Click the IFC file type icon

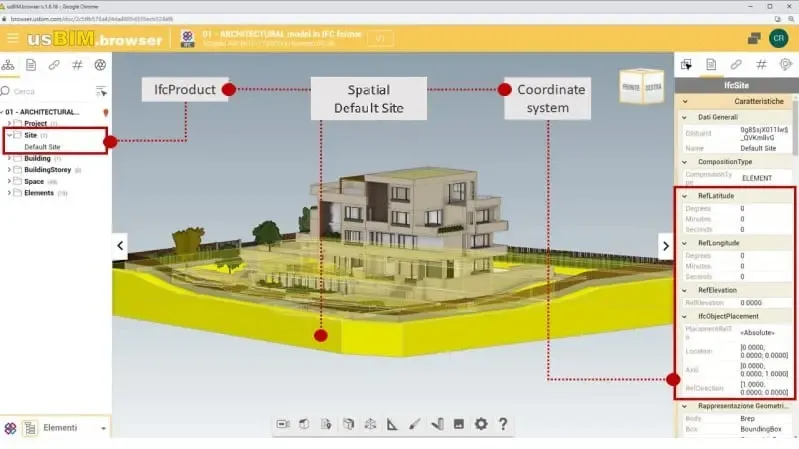(188, 39)
